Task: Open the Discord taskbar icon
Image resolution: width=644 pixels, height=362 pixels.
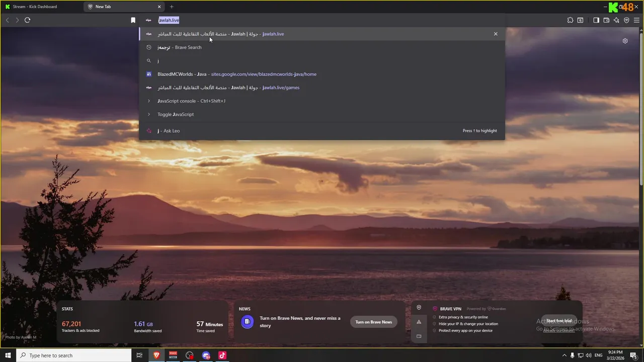Action: 206,355
